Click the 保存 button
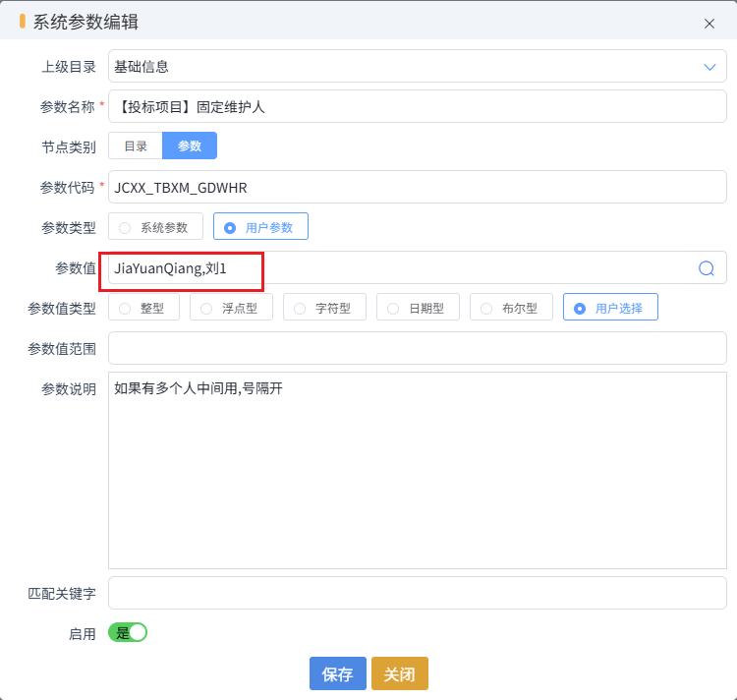This screenshot has height=700, width=737. click(x=337, y=673)
